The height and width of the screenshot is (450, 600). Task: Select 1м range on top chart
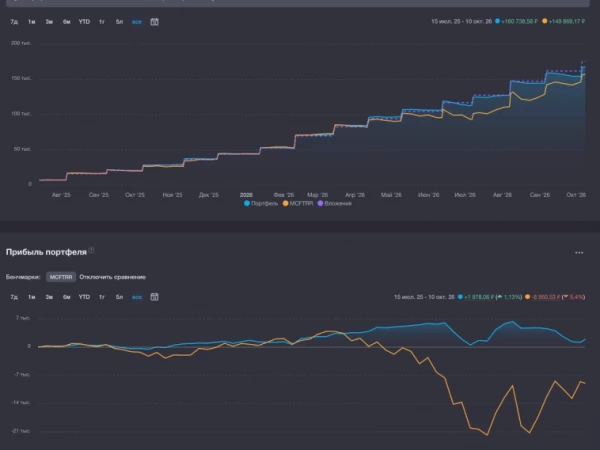32,22
